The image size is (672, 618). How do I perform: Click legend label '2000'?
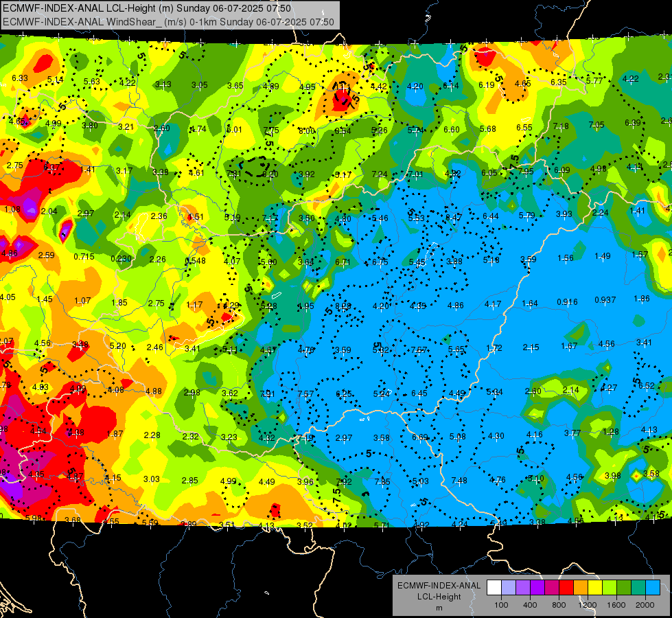click(x=645, y=605)
